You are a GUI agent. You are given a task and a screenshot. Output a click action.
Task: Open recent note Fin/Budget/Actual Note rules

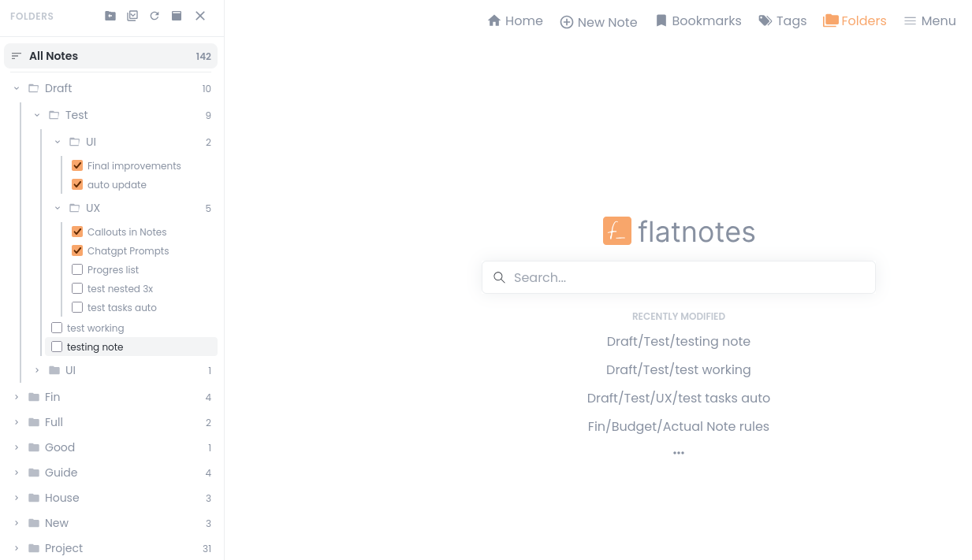[679, 426]
